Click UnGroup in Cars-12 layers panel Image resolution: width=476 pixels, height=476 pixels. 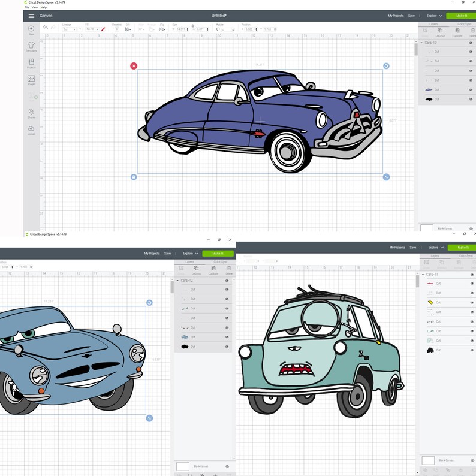point(197,270)
